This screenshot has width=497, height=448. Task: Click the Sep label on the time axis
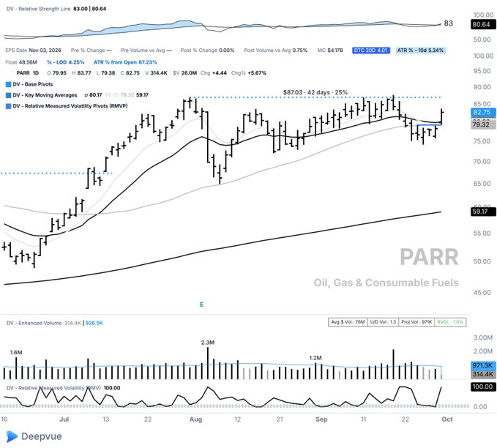coord(321,419)
